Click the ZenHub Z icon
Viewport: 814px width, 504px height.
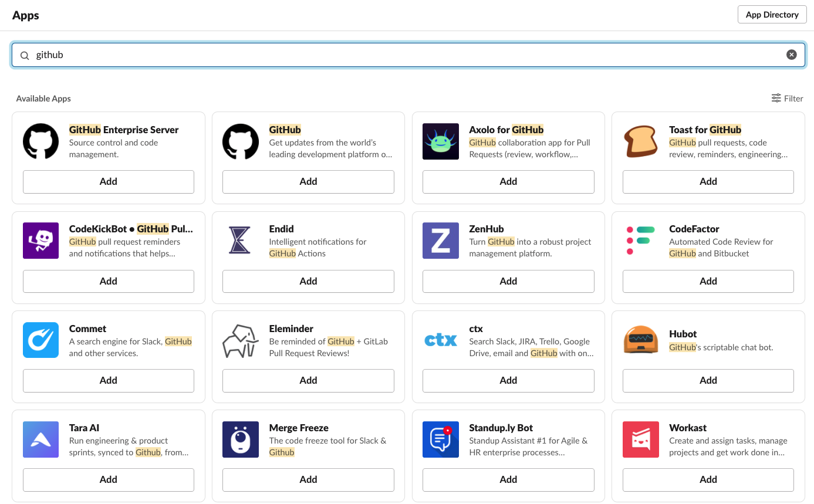[x=441, y=241]
